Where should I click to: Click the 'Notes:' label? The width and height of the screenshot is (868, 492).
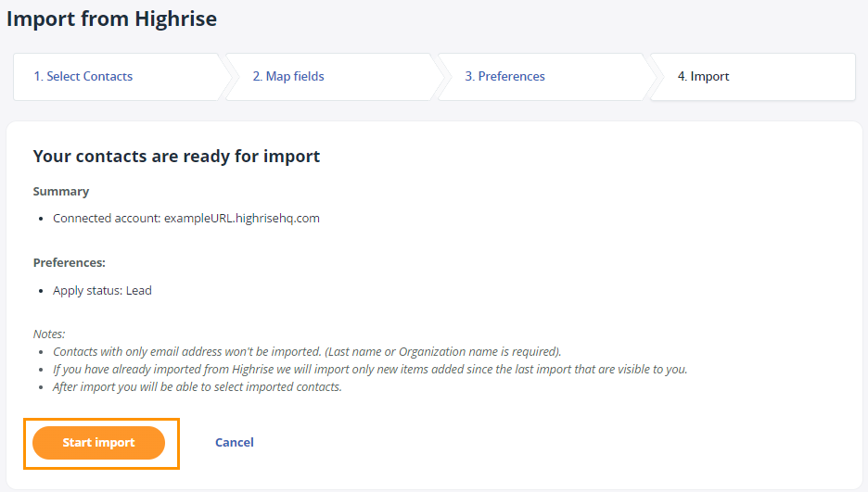click(49, 334)
